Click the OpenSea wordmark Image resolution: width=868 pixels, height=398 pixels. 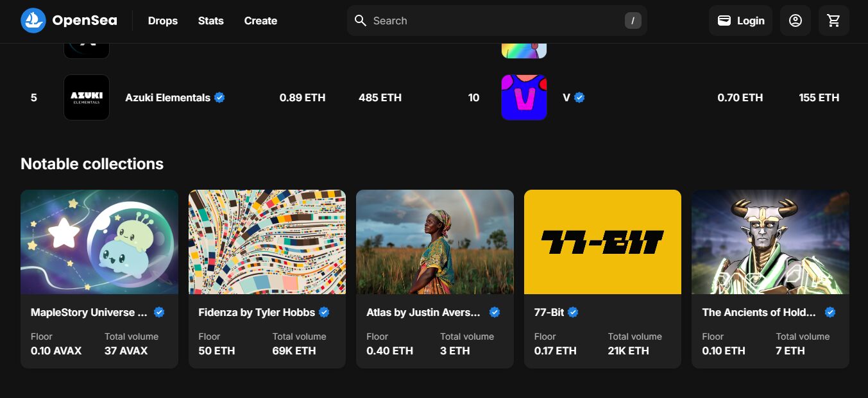pyautogui.click(x=85, y=21)
